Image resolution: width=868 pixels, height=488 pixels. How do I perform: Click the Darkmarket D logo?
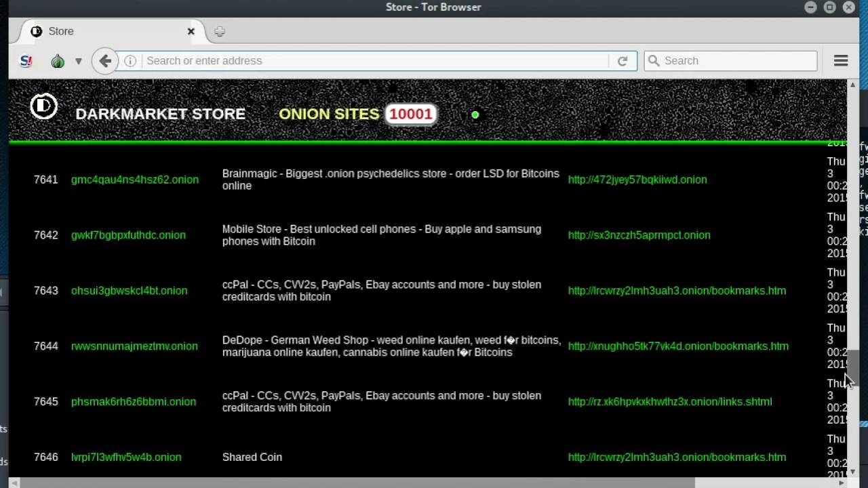point(44,106)
